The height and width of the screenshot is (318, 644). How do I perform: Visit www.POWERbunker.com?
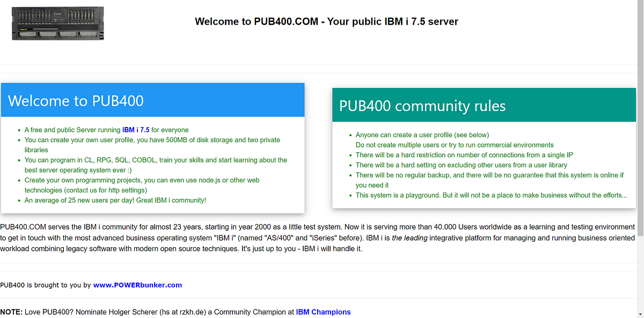click(138, 285)
